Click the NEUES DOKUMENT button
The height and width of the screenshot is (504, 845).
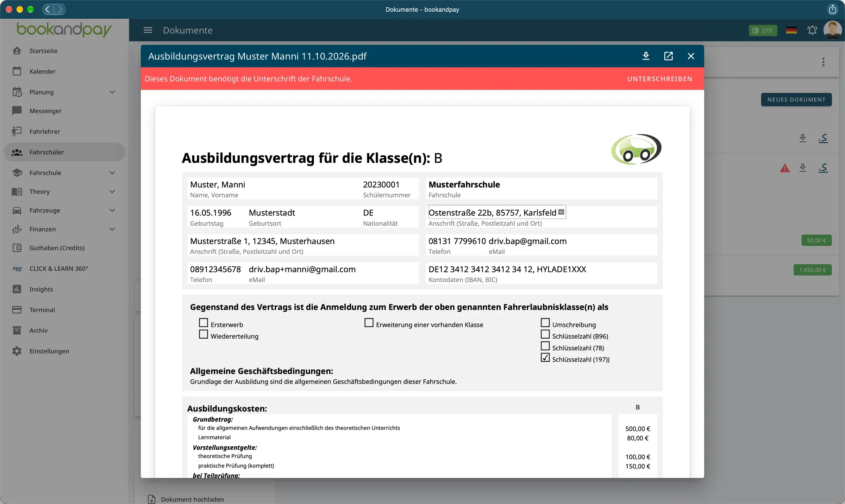(x=796, y=100)
